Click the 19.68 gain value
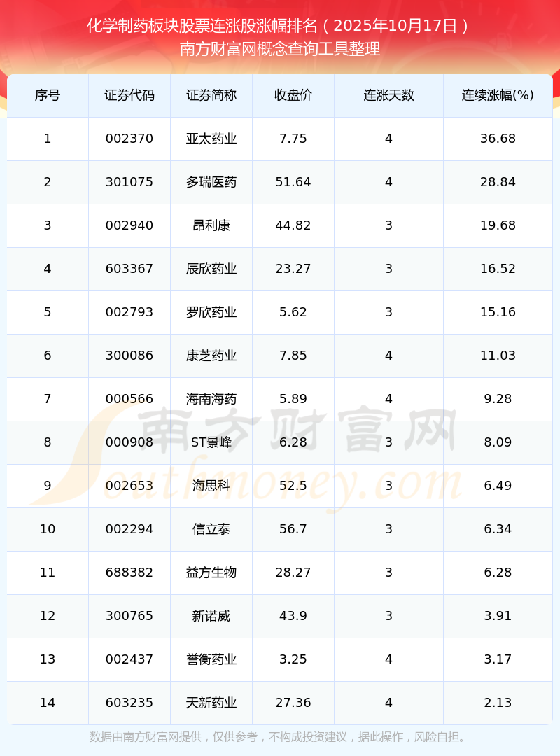The height and width of the screenshot is (756, 560). point(498,225)
